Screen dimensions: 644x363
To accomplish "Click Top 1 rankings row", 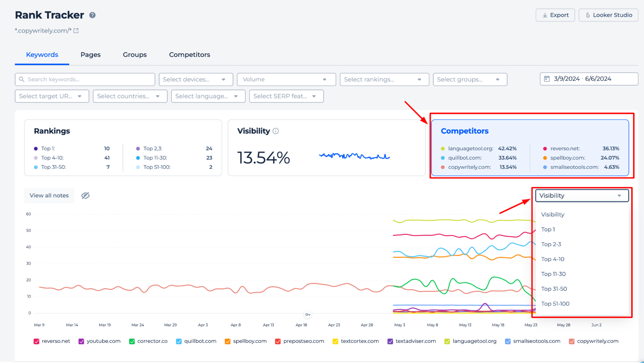I will (72, 148).
